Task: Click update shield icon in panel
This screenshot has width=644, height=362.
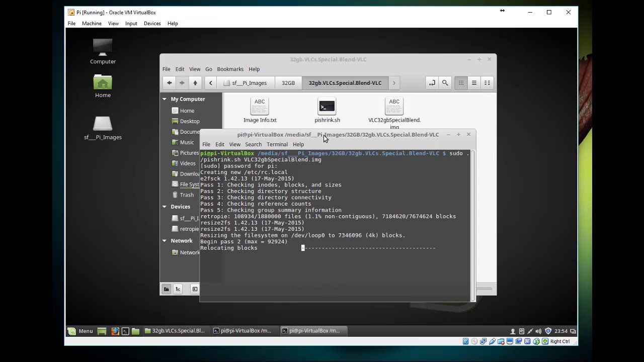Action: [x=548, y=331]
